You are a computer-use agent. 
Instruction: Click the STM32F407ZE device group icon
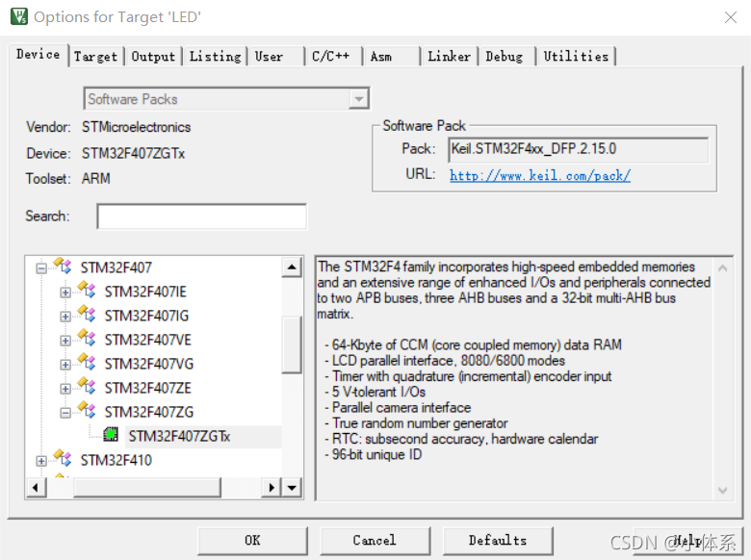(88, 386)
